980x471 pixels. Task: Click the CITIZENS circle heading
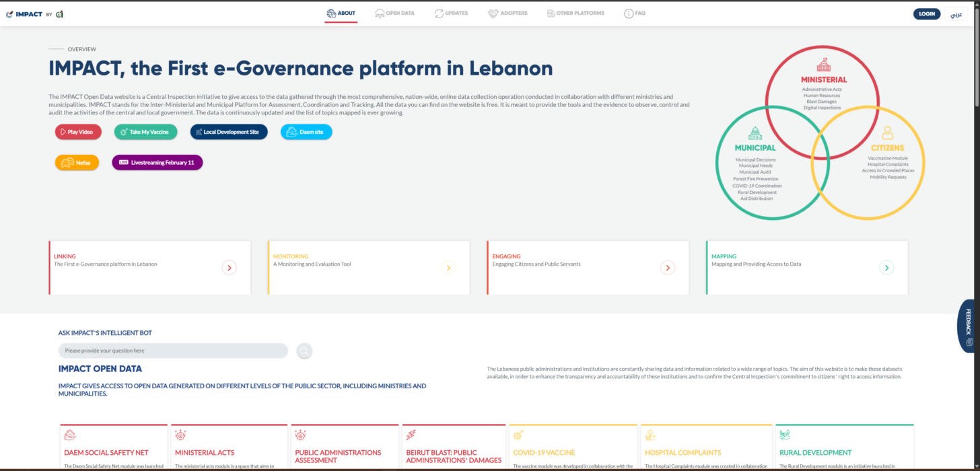(888, 147)
